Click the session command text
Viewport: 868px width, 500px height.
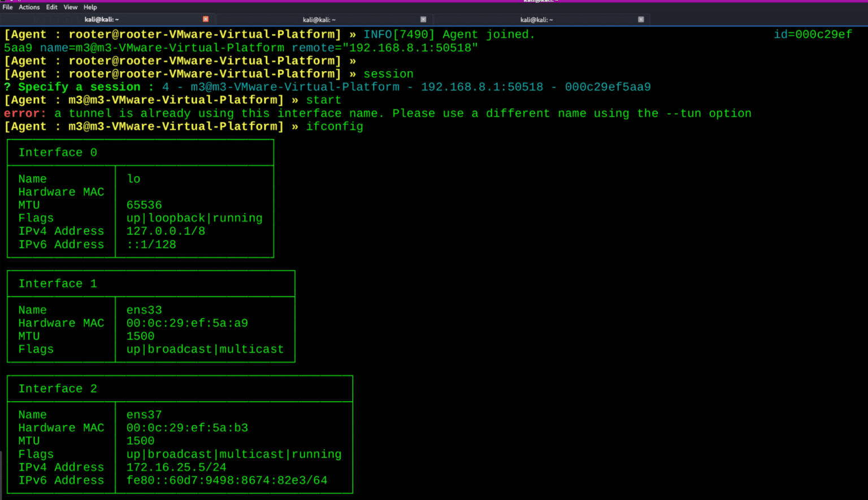(388, 73)
